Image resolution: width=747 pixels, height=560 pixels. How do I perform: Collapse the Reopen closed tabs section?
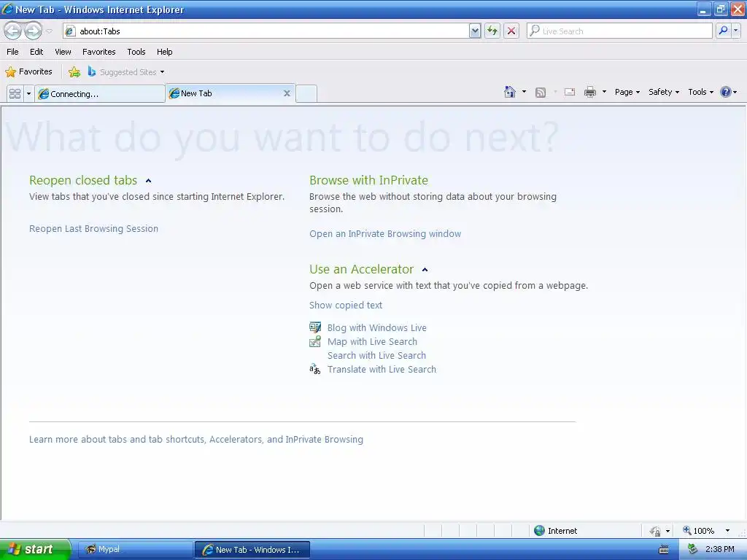148,181
